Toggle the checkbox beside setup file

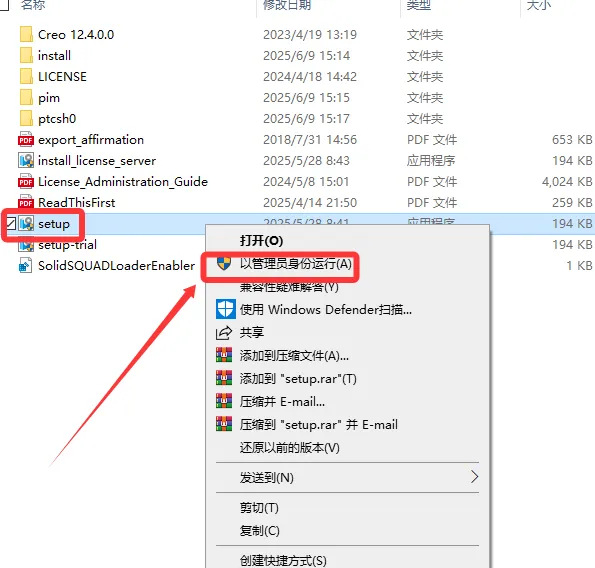pyautogui.click(x=11, y=224)
